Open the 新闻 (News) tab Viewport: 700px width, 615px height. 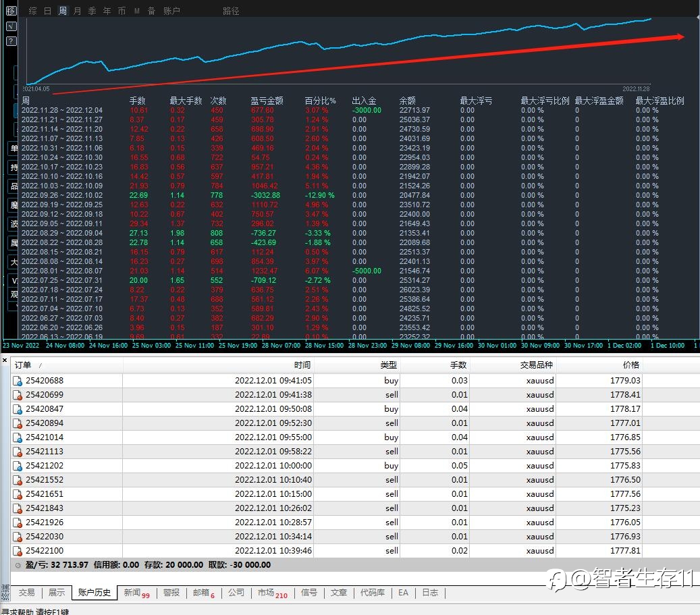point(132,593)
